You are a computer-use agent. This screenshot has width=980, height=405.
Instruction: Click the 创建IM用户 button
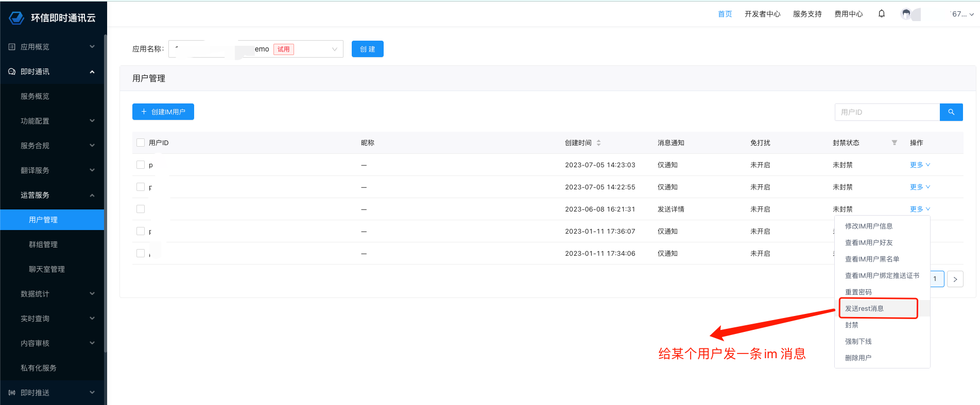(x=163, y=112)
